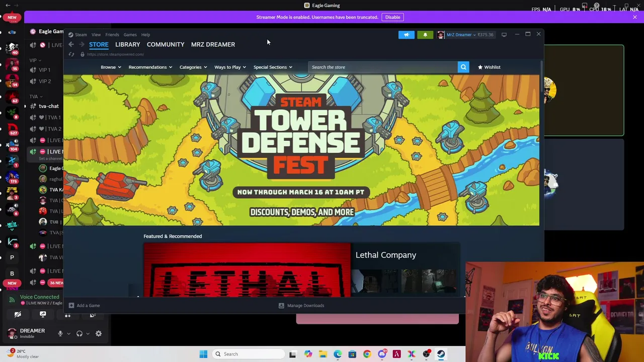Switch to the LIBRARY tab
The image size is (644, 362).
127,44
